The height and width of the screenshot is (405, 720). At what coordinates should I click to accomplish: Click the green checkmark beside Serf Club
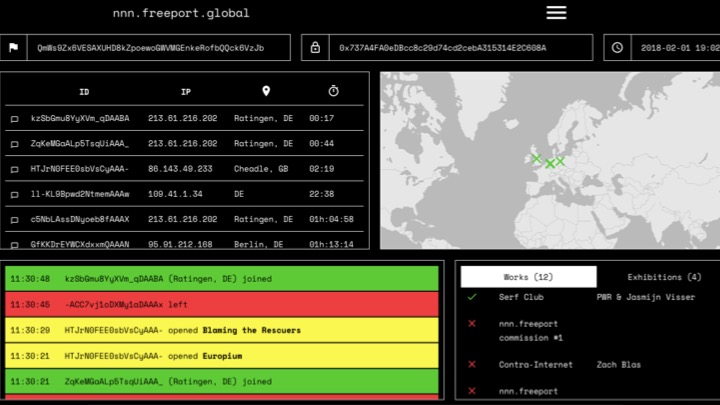pyautogui.click(x=472, y=297)
